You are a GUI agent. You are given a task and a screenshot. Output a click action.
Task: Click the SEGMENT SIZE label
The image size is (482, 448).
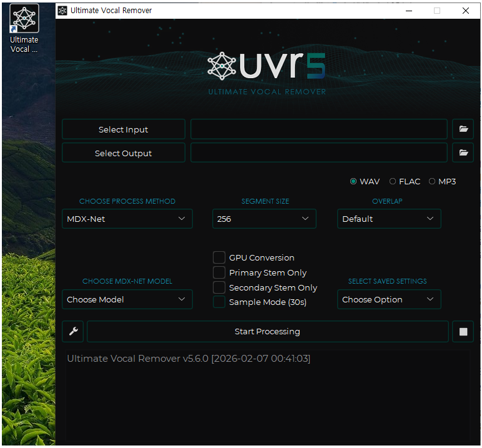click(265, 201)
